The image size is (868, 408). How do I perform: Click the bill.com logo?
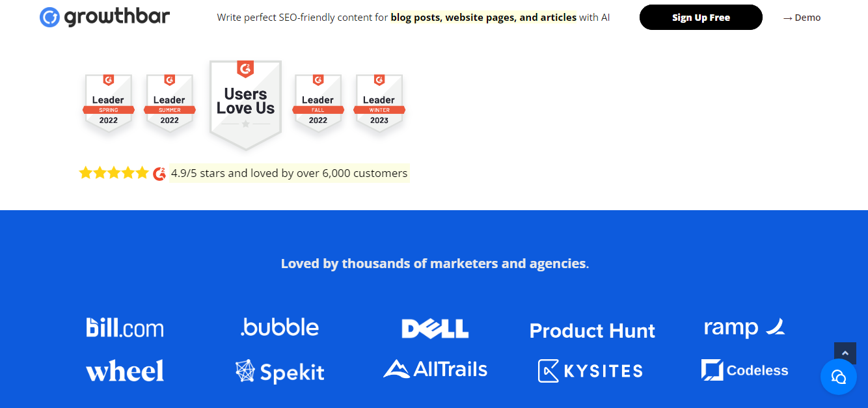[125, 327]
